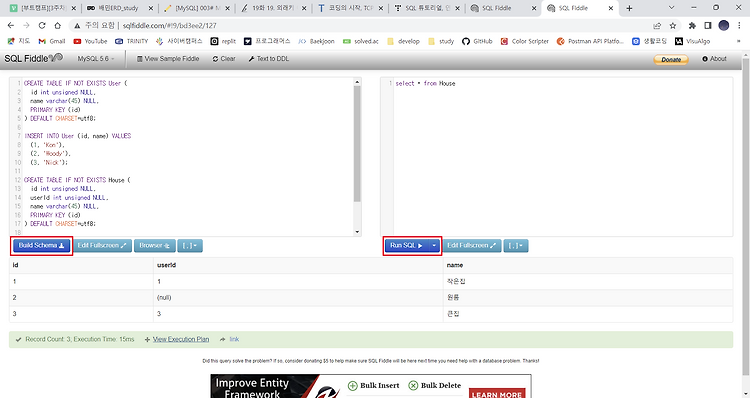This screenshot has height=398, width=750.
Task: Click View Sample Fiddle
Action: [168, 59]
